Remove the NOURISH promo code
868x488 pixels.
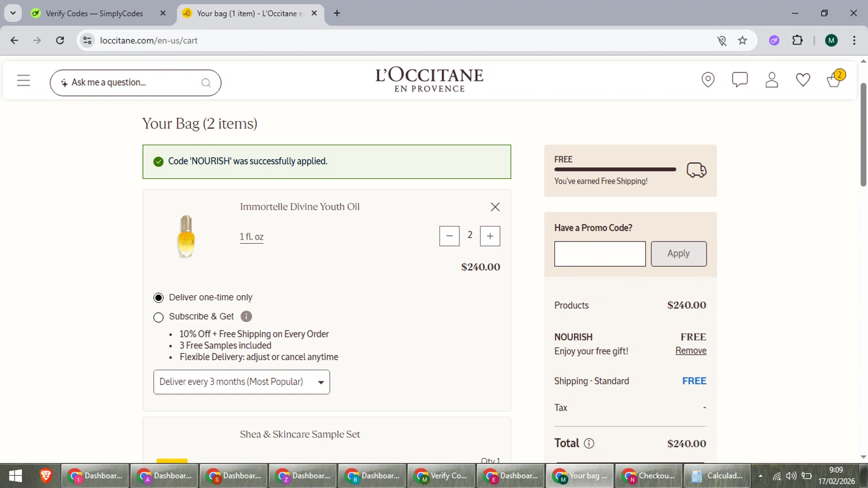(691, 351)
